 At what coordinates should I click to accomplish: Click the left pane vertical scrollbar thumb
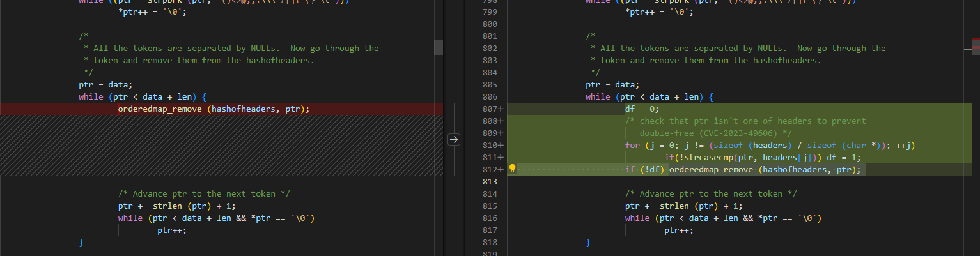tap(438, 47)
